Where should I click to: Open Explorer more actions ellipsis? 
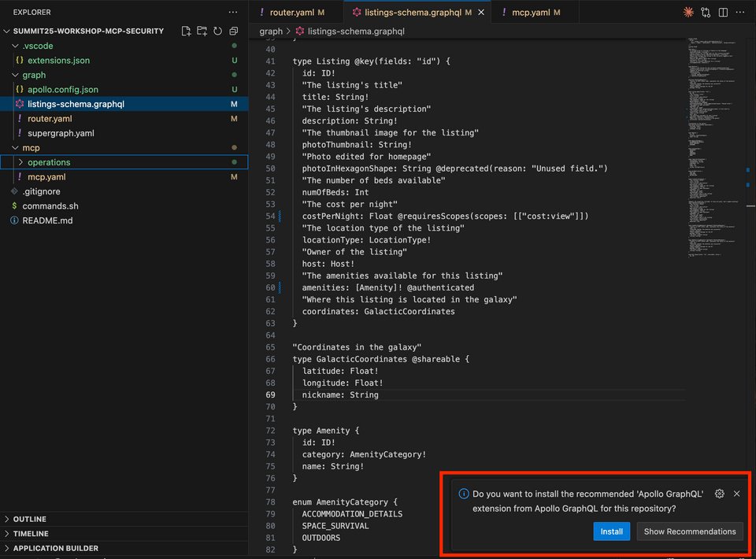coord(233,12)
